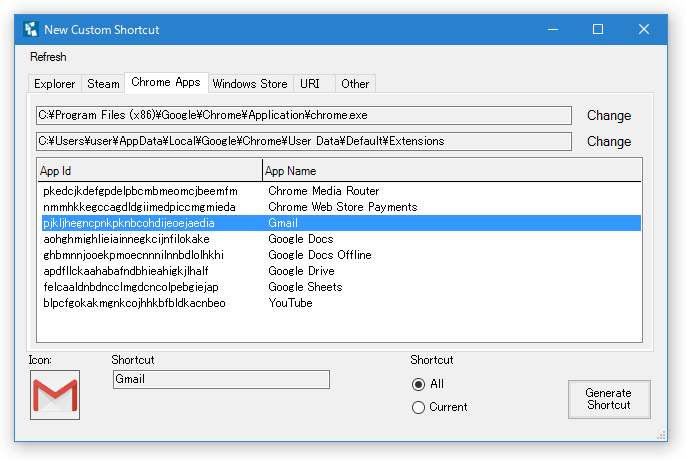Close the New Custom Shortcut window
This screenshot has height=461, width=686.
click(x=644, y=29)
